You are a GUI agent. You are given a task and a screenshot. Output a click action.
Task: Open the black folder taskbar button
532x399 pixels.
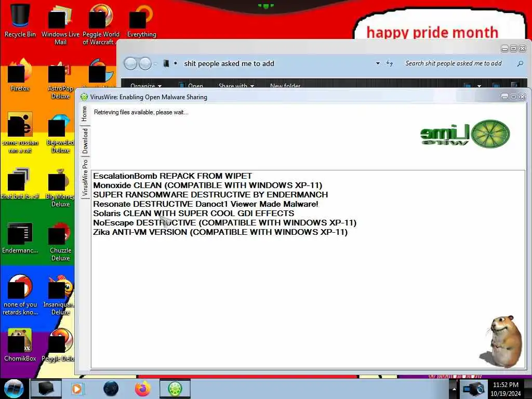(46, 389)
